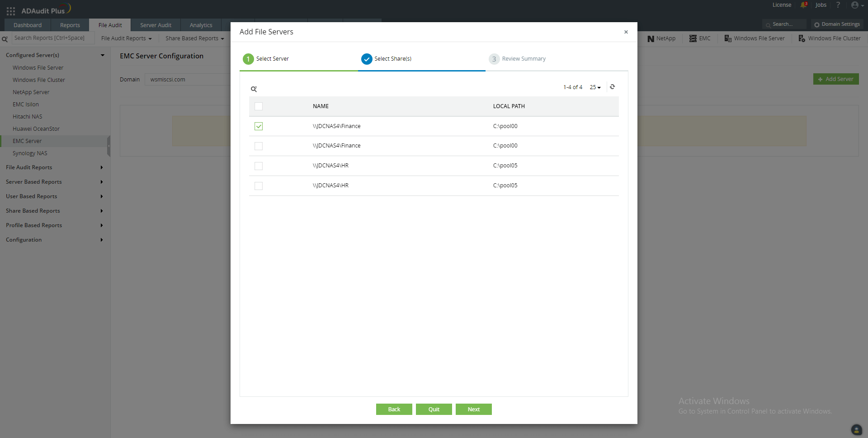Image resolution: width=868 pixels, height=438 pixels.
Task: Click the notification bell icon
Action: coord(803,5)
